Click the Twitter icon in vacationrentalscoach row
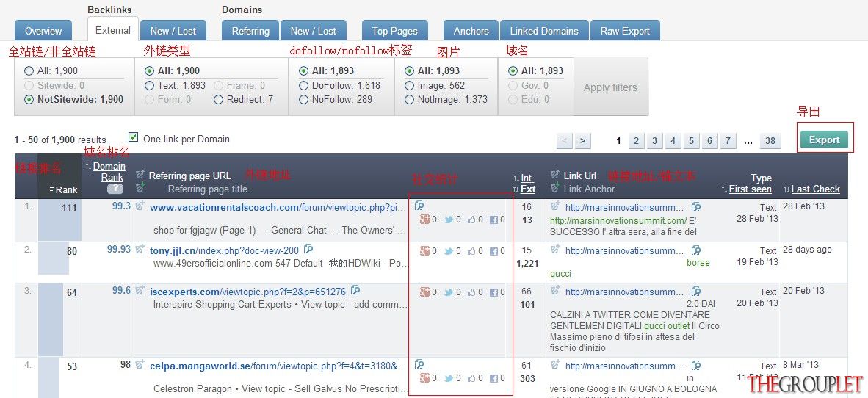The image size is (868, 398). [449, 220]
